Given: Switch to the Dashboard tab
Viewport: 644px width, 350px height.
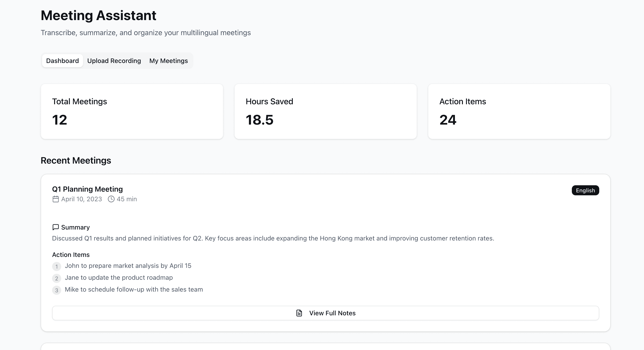Looking at the screenshot, I should pos(63,61).
